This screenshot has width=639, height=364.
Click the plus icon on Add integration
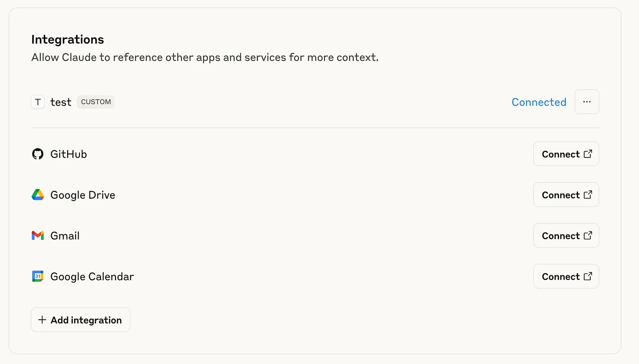point(42,320)
